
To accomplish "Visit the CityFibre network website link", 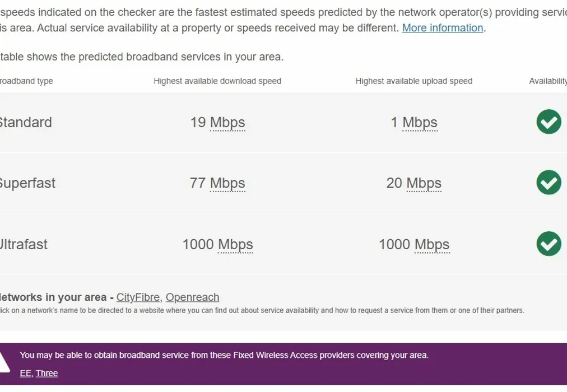I will (x=137, y=297).
